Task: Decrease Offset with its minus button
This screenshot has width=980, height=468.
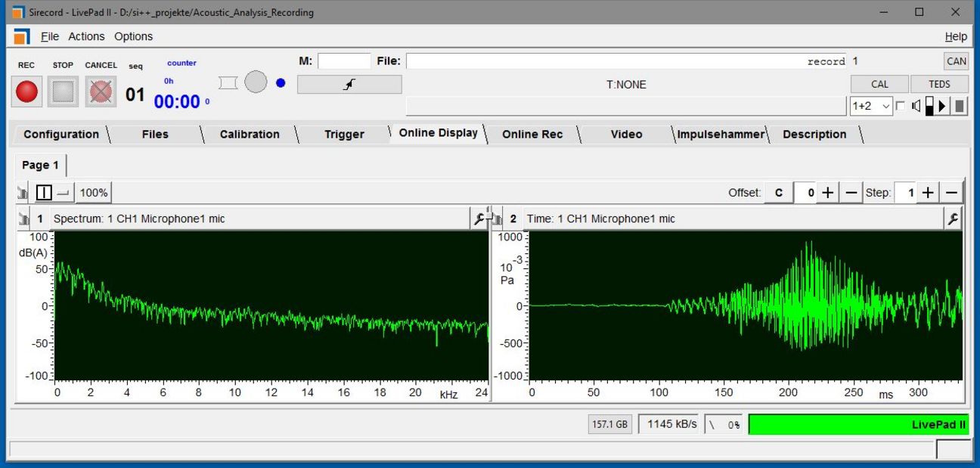Action: 851,193
